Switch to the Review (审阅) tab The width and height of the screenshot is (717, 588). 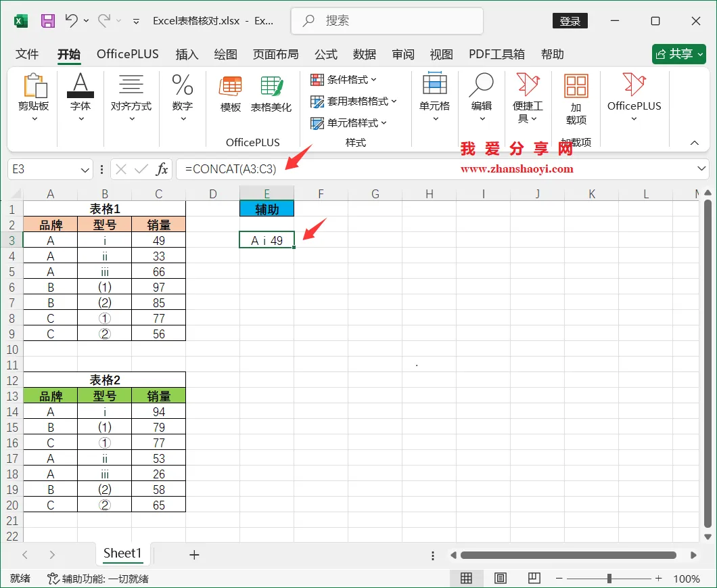(403, 54)
